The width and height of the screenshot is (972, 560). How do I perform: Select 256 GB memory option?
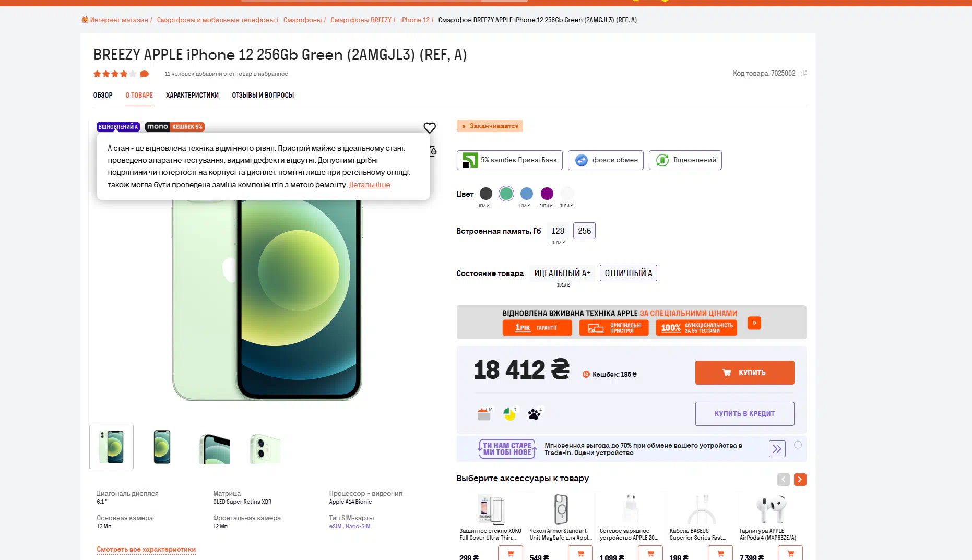tap(584, 231)
